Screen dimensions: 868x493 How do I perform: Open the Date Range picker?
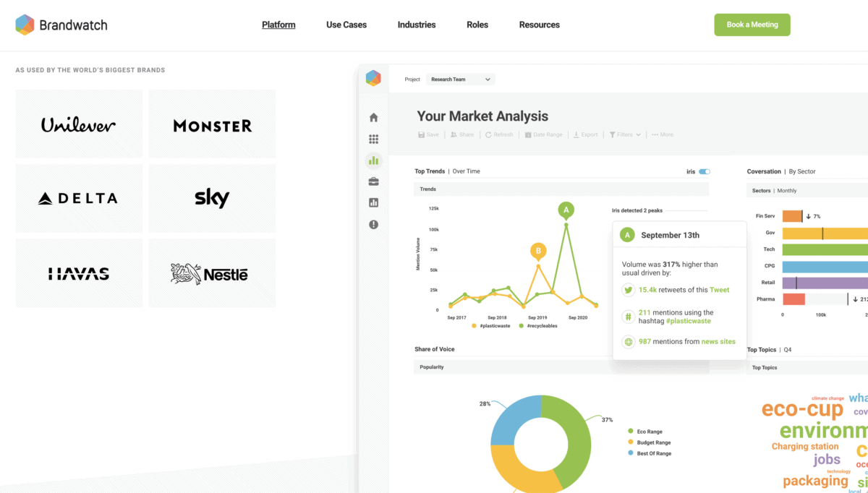click(x=543, y=134)
